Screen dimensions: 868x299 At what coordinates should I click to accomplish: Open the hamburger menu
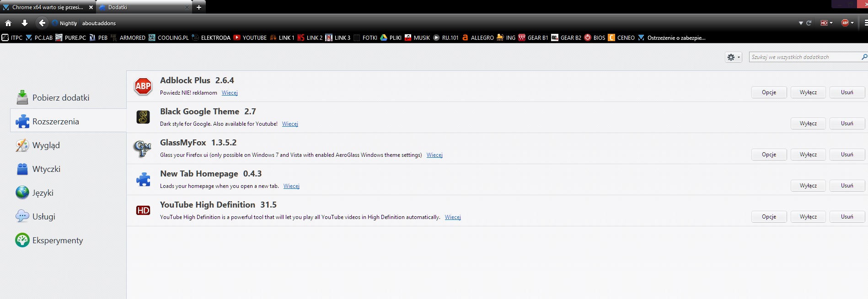pyautogui.click(x=866, y=23)
